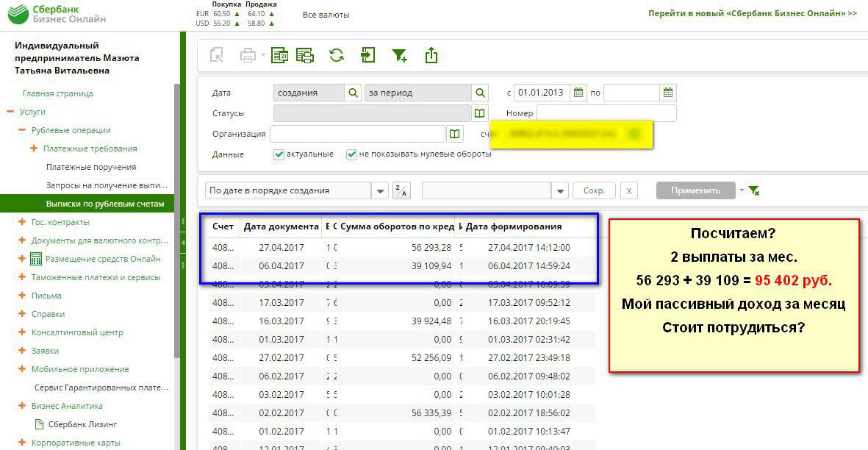Expand Гос. контракты node
868x450 pixels.
(21, 222)
